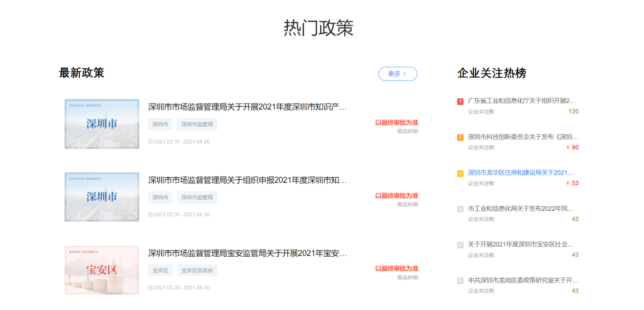This screenshot has height=310, width=644.
Task: Open the 宝安监管局 policy title link
Action: tap(247, 253)
